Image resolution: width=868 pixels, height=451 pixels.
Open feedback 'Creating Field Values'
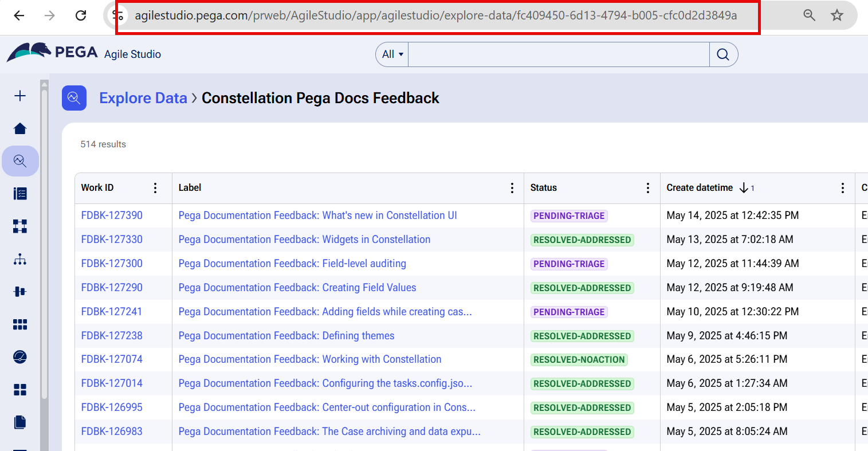tap(297, 288)
